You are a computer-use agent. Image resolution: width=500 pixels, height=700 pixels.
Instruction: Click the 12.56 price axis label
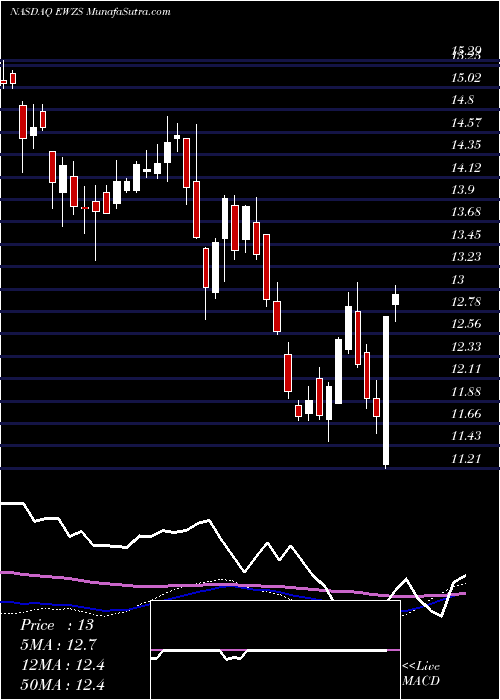pyautogui.click(x=467, y=325)
